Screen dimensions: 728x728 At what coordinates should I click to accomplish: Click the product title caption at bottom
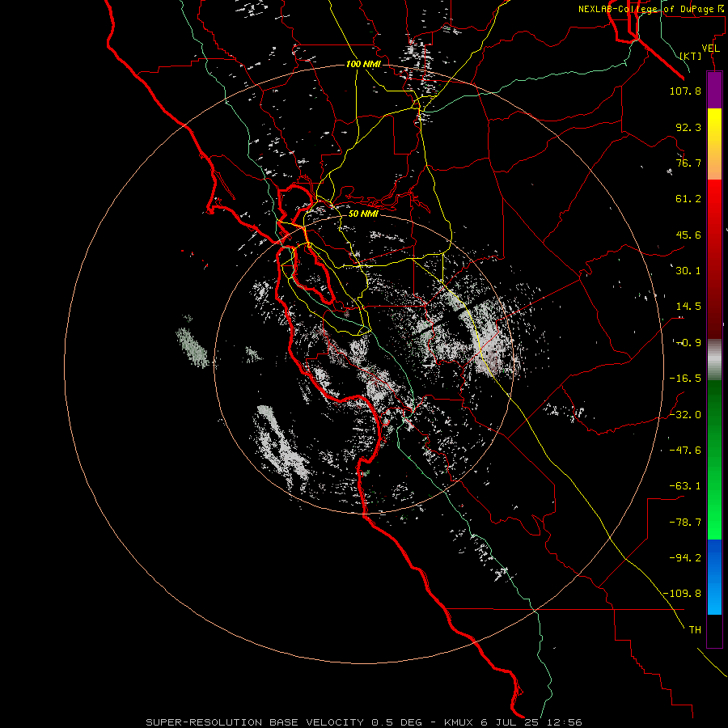click(364, 722)
